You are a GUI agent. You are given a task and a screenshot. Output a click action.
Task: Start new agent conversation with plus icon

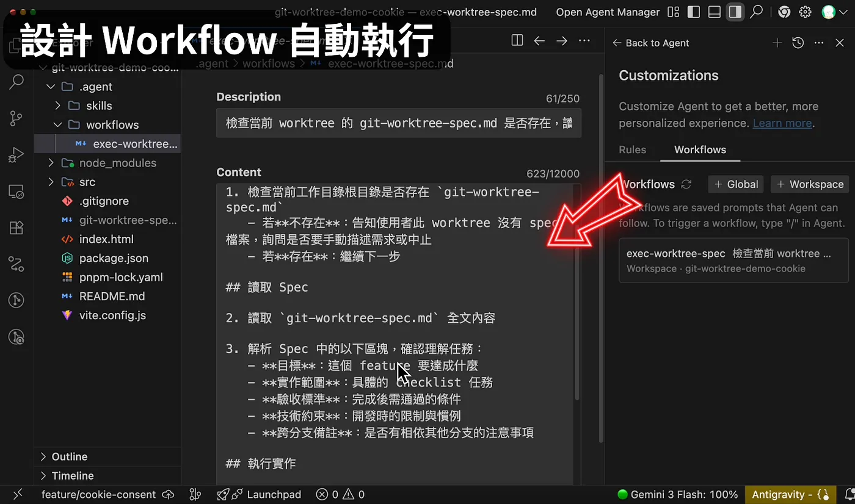777,43
